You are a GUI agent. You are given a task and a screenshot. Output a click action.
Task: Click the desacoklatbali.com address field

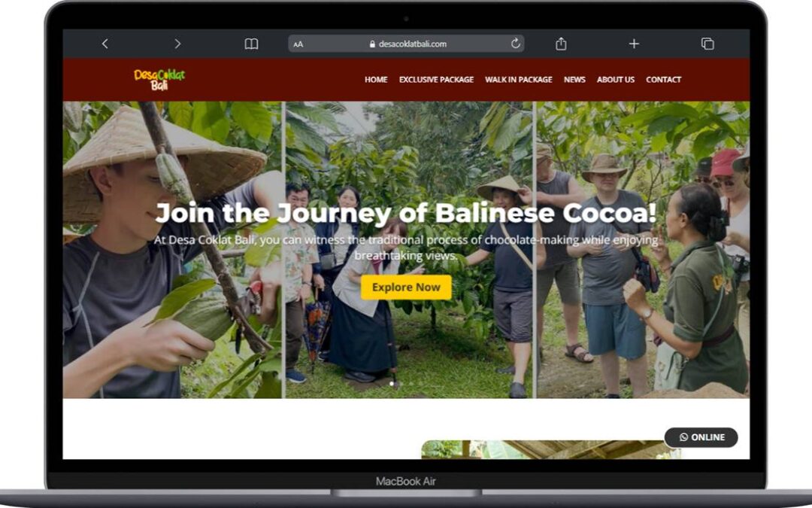tap(412, 44)
